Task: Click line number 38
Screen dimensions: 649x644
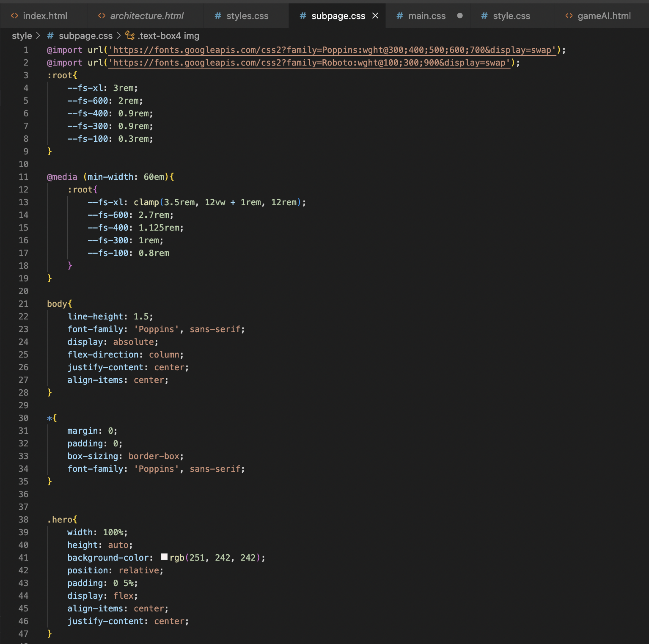Action: click(x=23, y=520)
